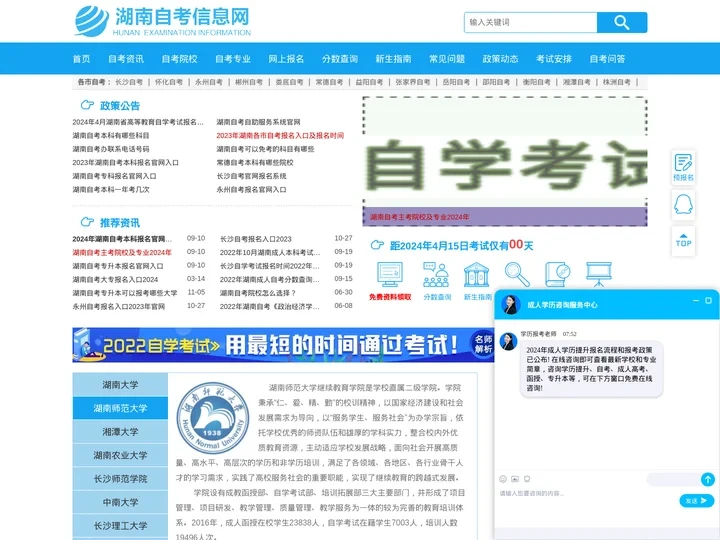Click the Hunan Normal University emblem
Viewport: 720px width, 540px height.
(212, 418)
